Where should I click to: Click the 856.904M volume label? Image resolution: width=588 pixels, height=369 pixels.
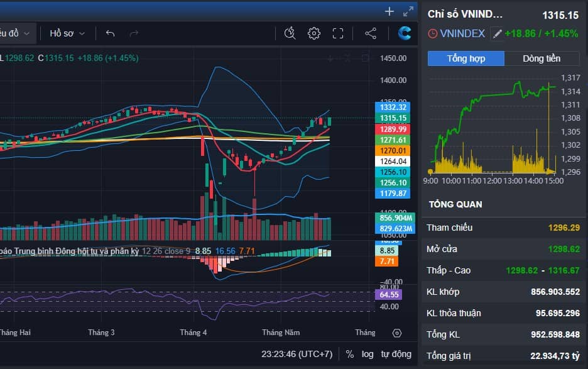(x=395, y=218)
